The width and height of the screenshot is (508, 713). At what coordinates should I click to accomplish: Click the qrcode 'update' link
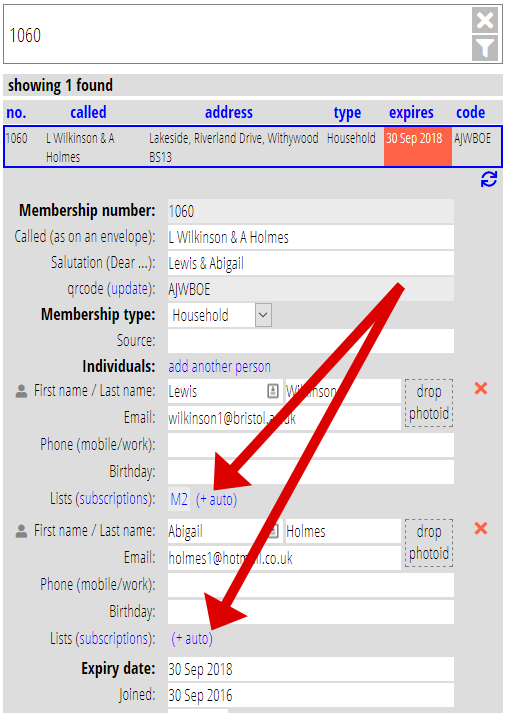pos(129,289)
